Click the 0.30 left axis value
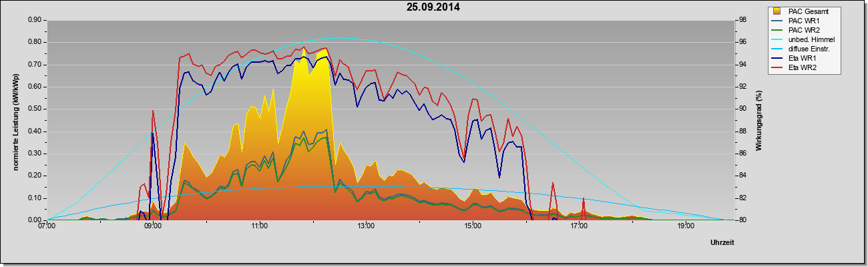The image size is (868, 267). tap(35, 154)
